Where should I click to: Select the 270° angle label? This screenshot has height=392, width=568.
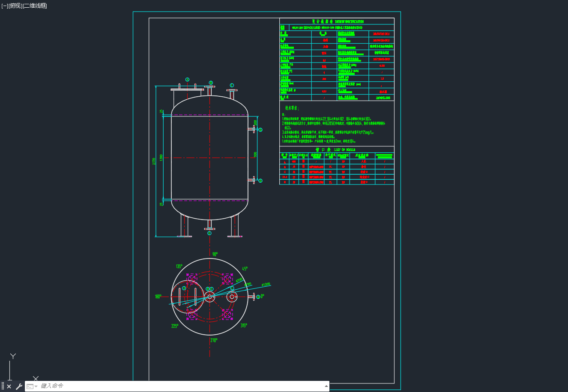point(214,340)
